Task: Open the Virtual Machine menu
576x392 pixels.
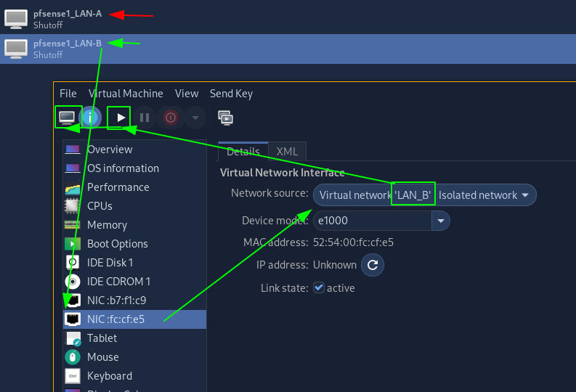Action: point(126,94)
